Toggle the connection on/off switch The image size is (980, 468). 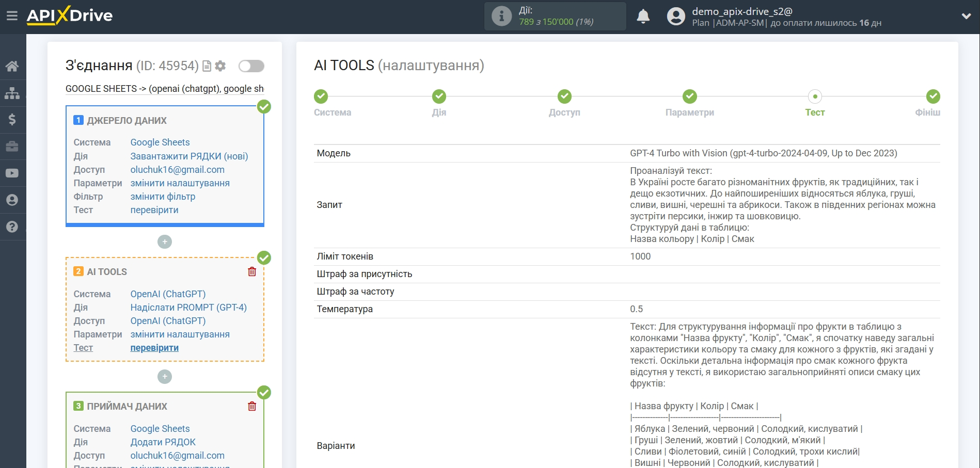tap(251, 66)
